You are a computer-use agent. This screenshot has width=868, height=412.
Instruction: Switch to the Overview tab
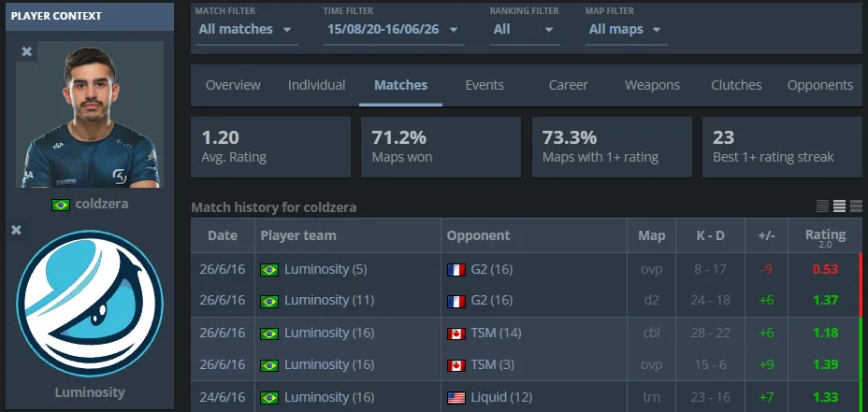(x=233, y=85)
